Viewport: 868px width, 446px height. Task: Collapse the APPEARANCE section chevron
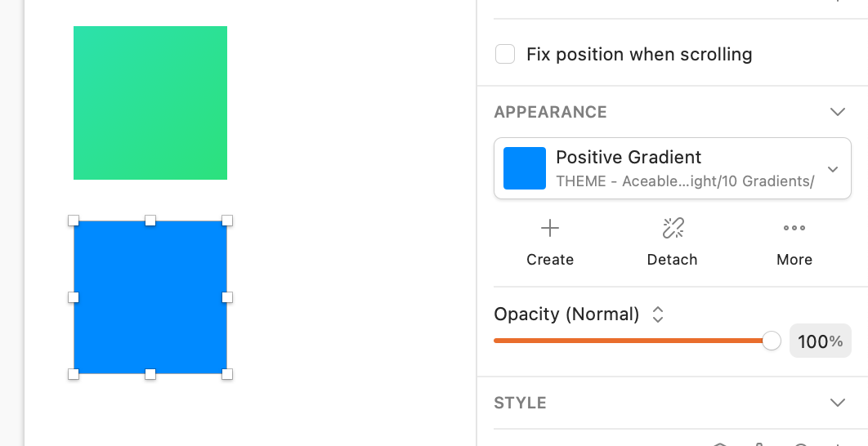point(837,112)
